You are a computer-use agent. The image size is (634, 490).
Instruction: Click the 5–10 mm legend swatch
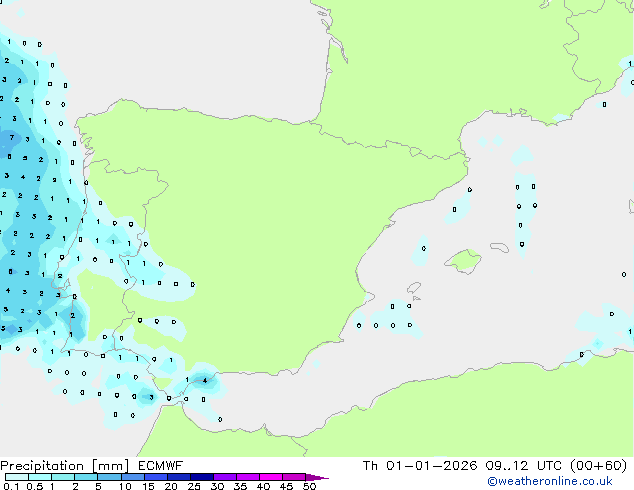point(109,477)
